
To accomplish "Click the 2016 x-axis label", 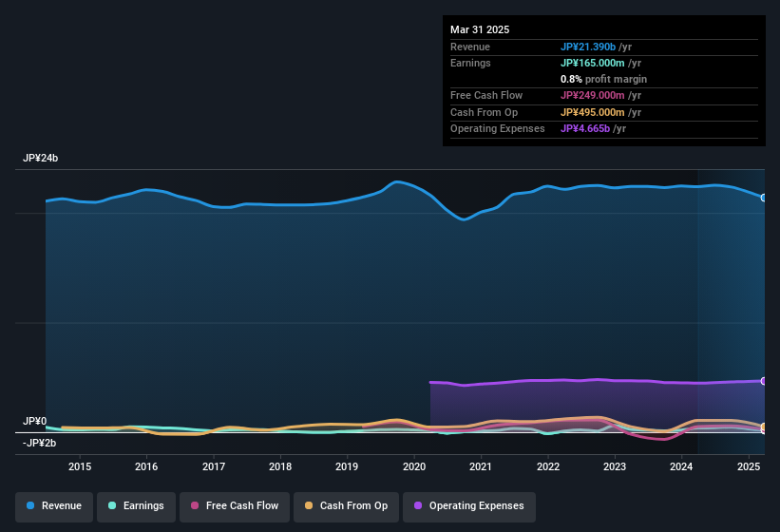I will pos(146,466).
